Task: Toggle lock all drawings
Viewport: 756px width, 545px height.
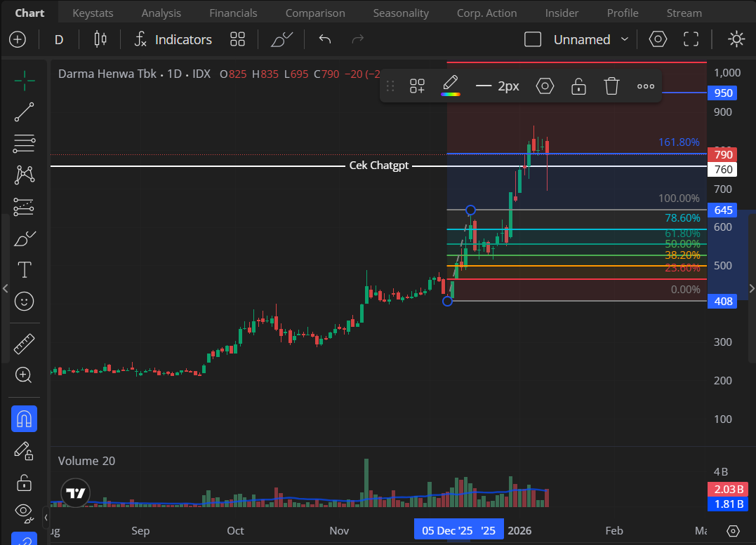Action: point(24,483)
